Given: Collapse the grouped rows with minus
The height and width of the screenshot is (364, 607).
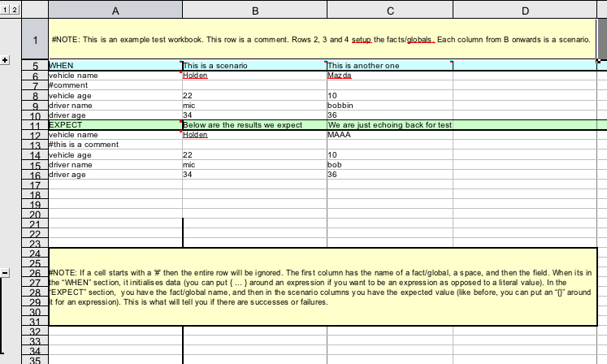Looking at the screenshot, I should (x=5, y=273).
